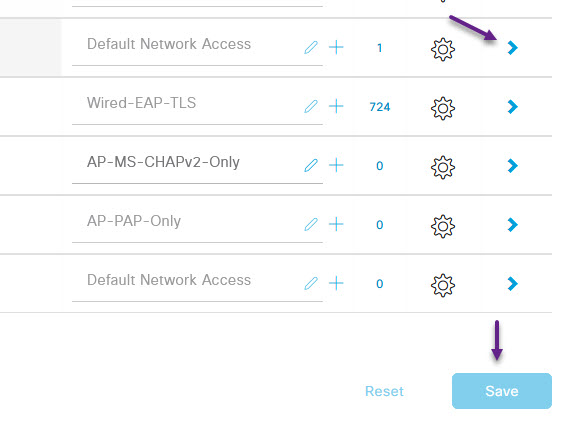Click plus icon in top Default Network Access row
Image resolution: width=567 pixels, height=424 pixels.
336,47
